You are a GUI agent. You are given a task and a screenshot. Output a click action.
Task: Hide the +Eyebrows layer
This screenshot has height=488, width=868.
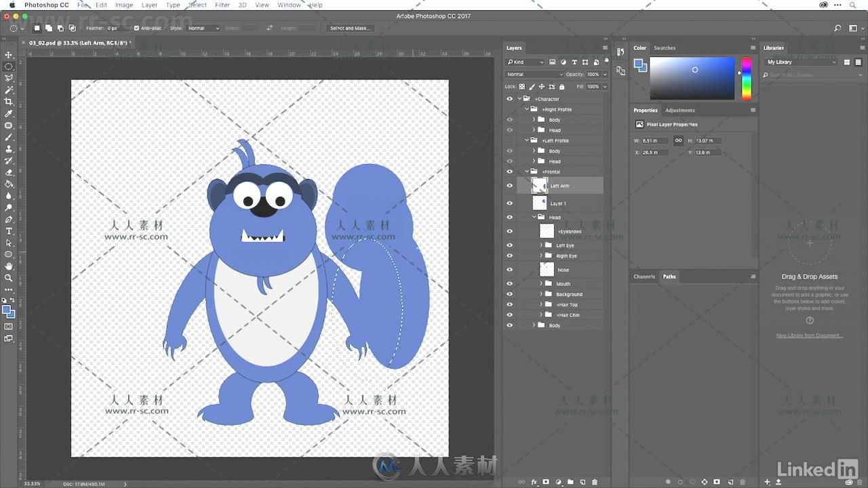510,231
